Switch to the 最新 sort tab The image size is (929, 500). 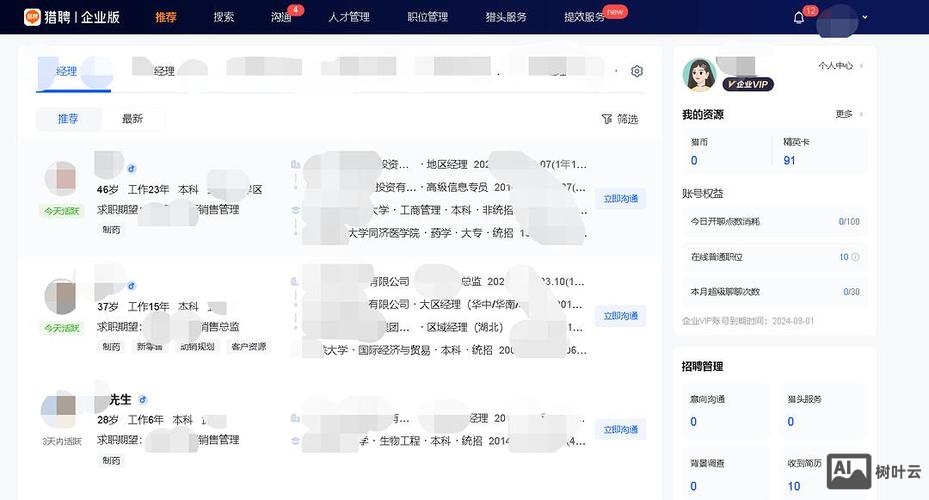click(132, 118)
